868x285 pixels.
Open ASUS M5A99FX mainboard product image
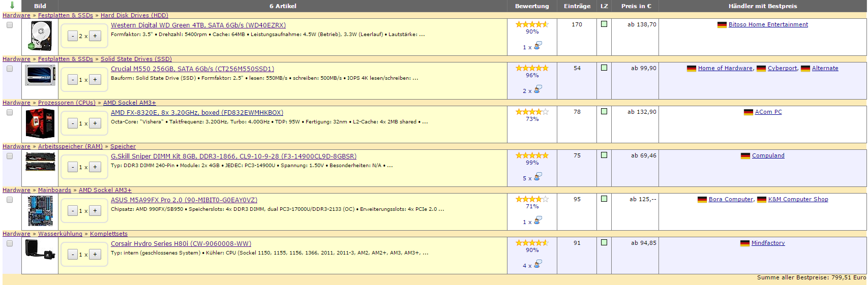pos(41,211)
